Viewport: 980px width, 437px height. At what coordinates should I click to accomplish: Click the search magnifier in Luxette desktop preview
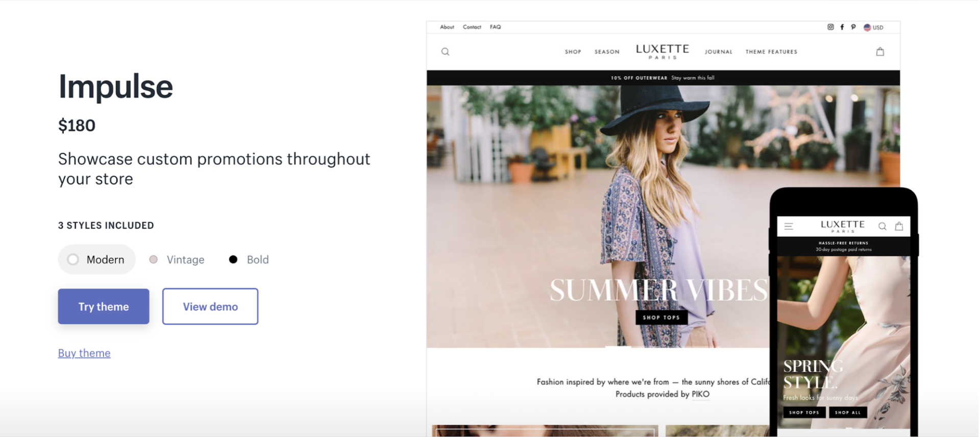click(x=445, y=52)
